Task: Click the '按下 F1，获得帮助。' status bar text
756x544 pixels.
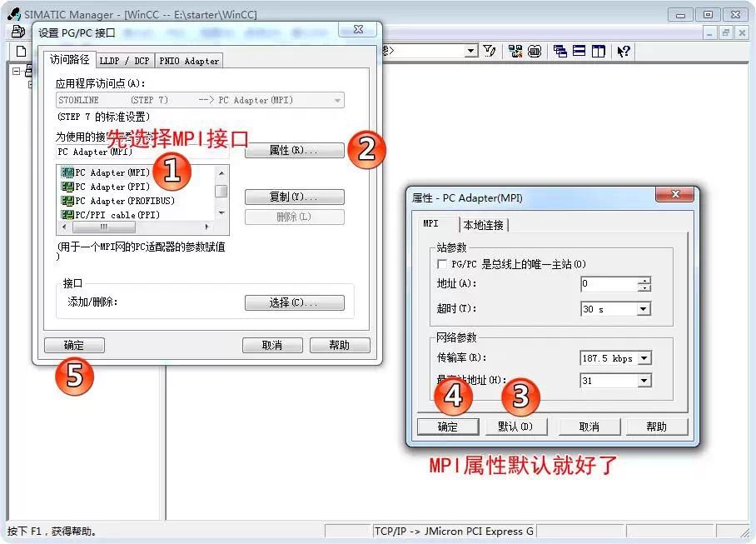Action: tap(52, 531)
